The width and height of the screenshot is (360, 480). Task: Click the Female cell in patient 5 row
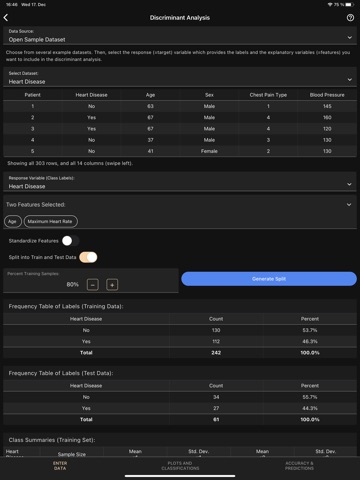[x=209, y=151]
